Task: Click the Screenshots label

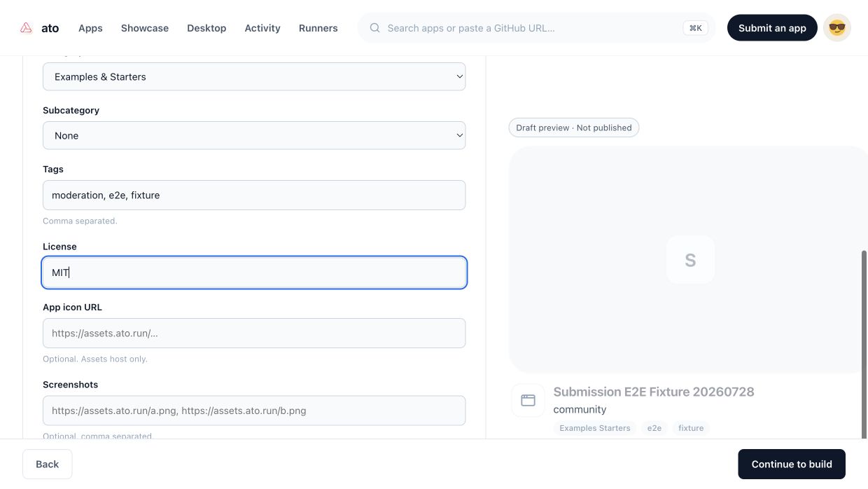Action: click(x=70, y=385)
